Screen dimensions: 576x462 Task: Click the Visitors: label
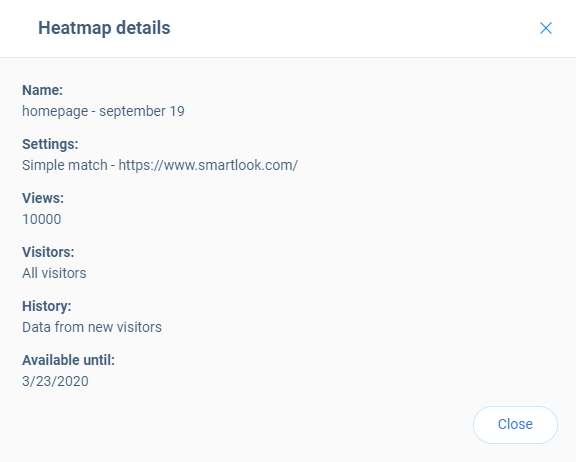tap(48, 252)
